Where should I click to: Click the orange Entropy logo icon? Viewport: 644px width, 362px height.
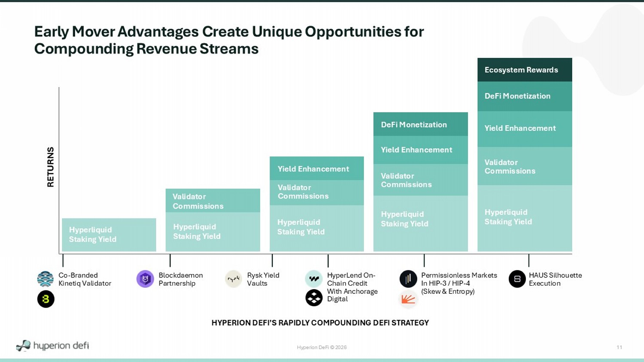tap(408, 299)
